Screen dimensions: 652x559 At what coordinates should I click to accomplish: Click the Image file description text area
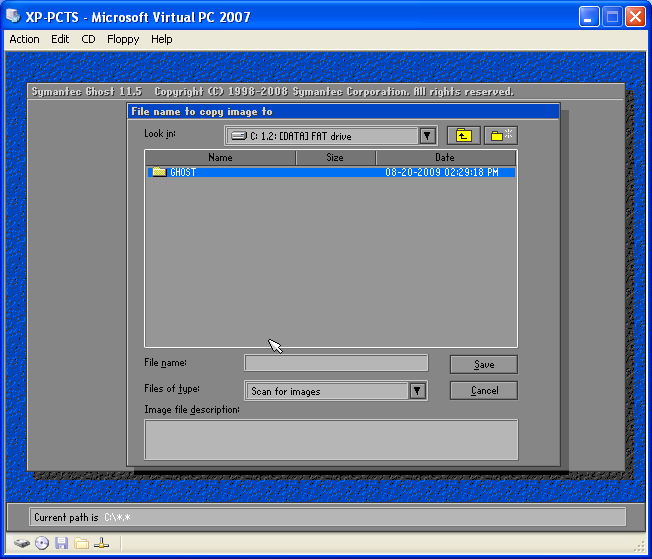tap(331, 440)
